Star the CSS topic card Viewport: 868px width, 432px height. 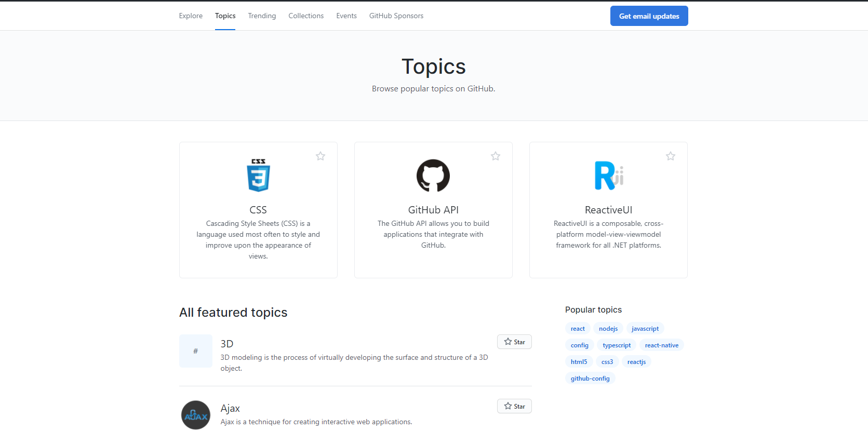pos(321,156)
